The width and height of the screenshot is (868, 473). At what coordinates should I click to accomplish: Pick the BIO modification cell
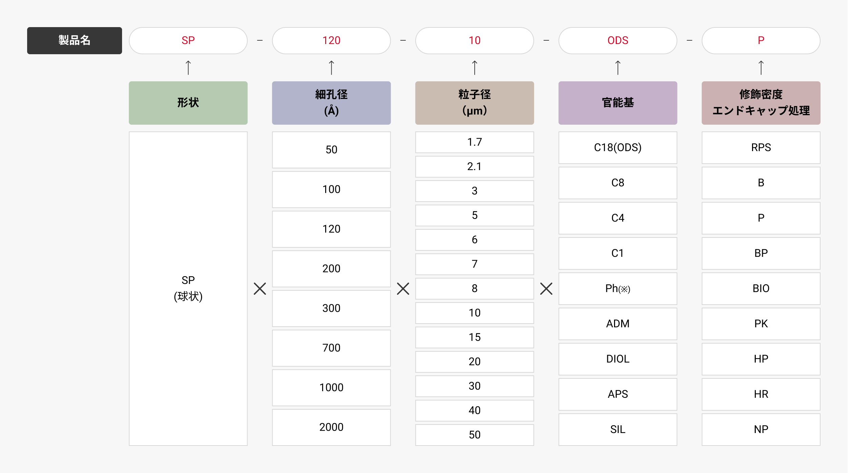click(x=761, y=289)
